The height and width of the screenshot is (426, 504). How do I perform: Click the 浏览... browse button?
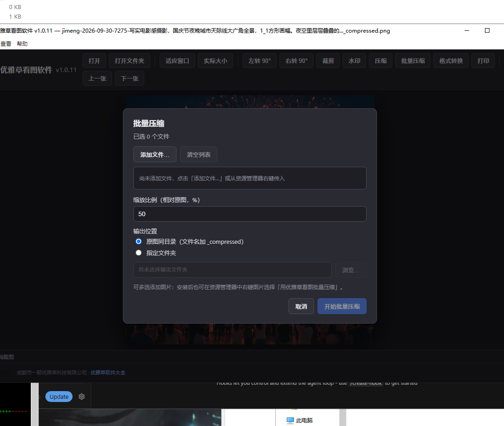351,270
